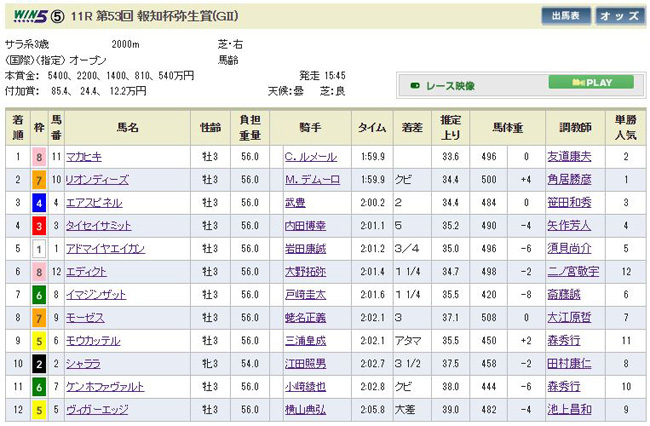The width and height of the screenshot is (650, 426).
Task: Click the orange frame badge beside リオンディーズ
Action: click(39, 179)
